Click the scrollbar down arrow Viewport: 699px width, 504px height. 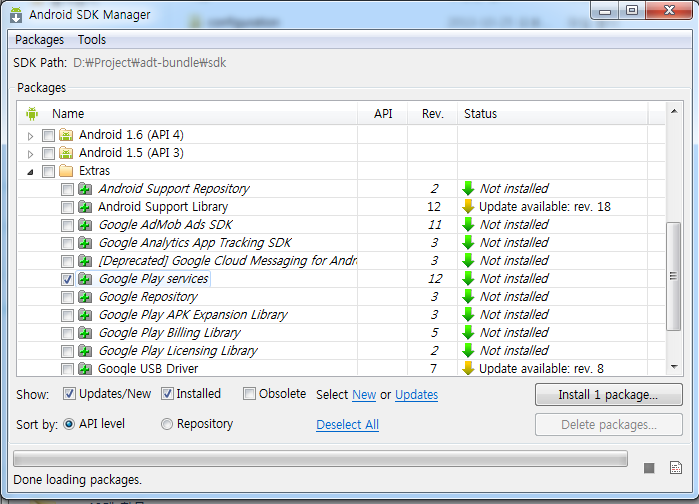(674, 367)
